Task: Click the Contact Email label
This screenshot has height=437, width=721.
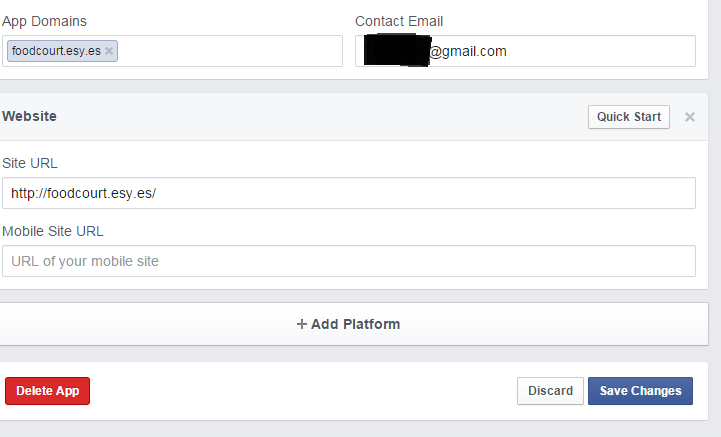Action: (x=399, y=21)
